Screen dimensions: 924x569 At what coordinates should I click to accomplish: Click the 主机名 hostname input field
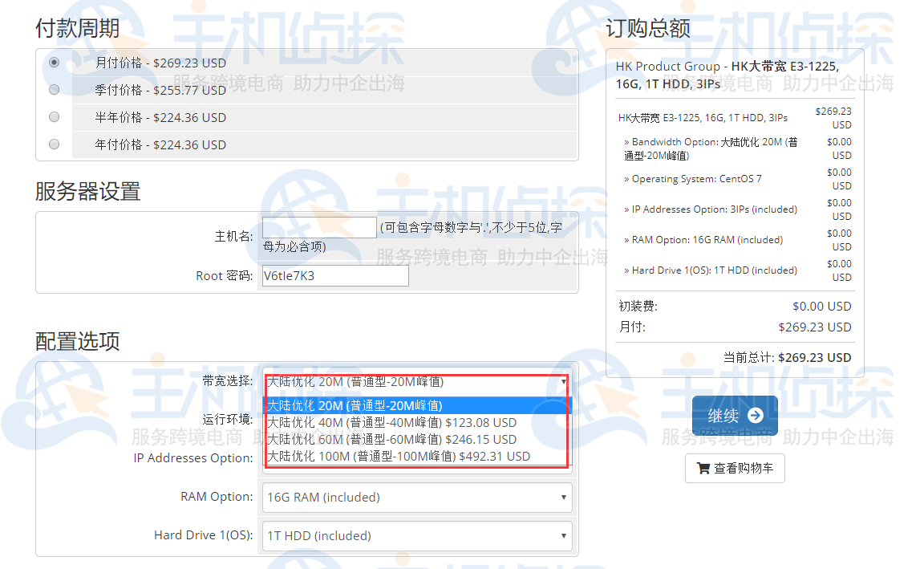coord(319,228)
